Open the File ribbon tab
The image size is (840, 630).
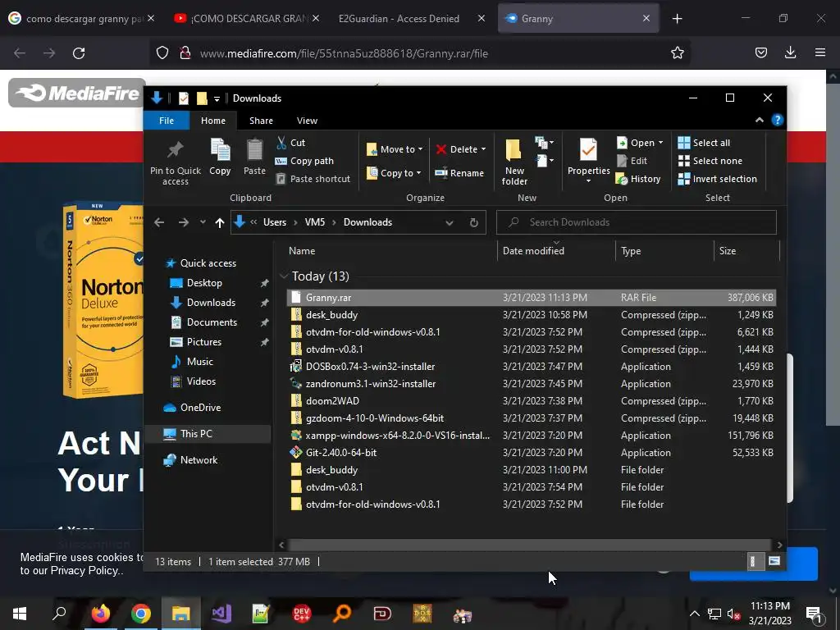[166, 121]
